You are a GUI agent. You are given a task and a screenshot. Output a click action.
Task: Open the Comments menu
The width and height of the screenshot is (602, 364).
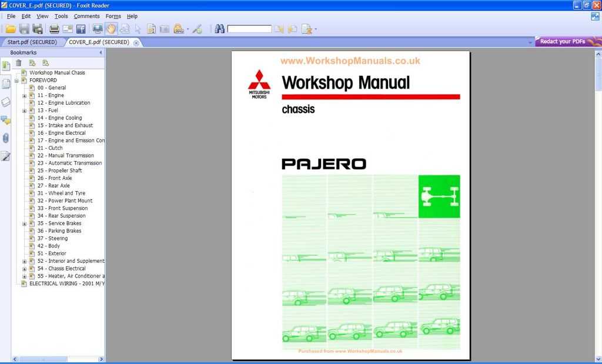(x=87, y=16)
